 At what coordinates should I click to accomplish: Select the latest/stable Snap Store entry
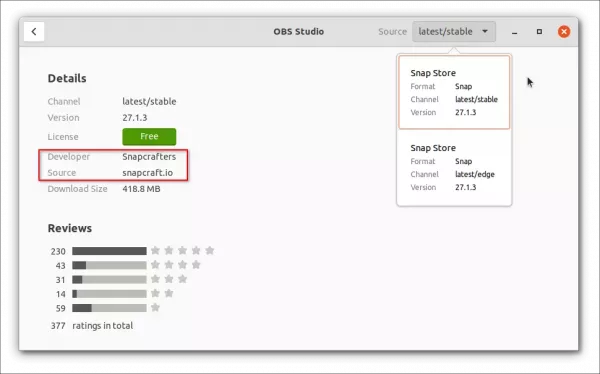[454, 92]
